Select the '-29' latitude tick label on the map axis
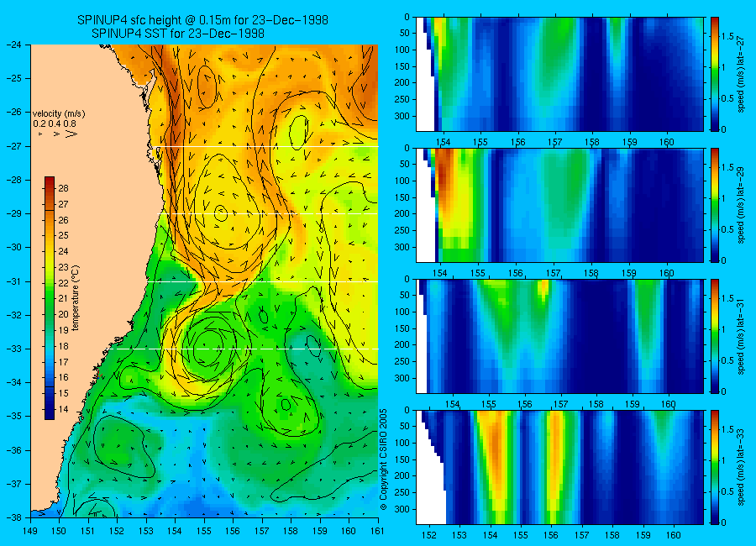756x546 pixels. point(14,213)
